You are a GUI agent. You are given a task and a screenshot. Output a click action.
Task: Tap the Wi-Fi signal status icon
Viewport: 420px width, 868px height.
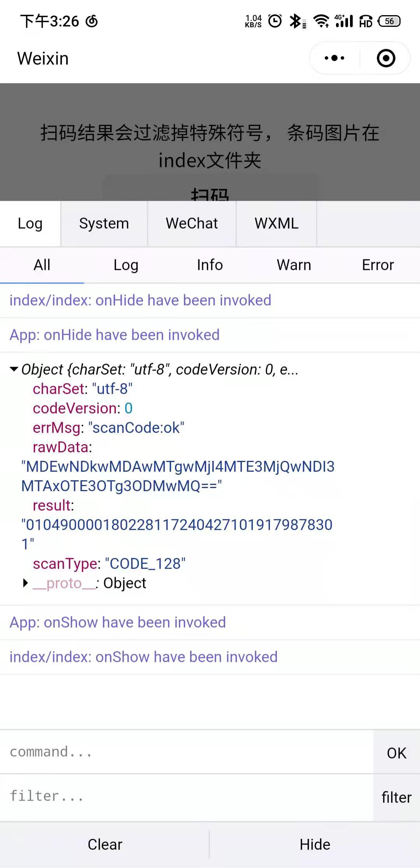[x=321, y=21]
